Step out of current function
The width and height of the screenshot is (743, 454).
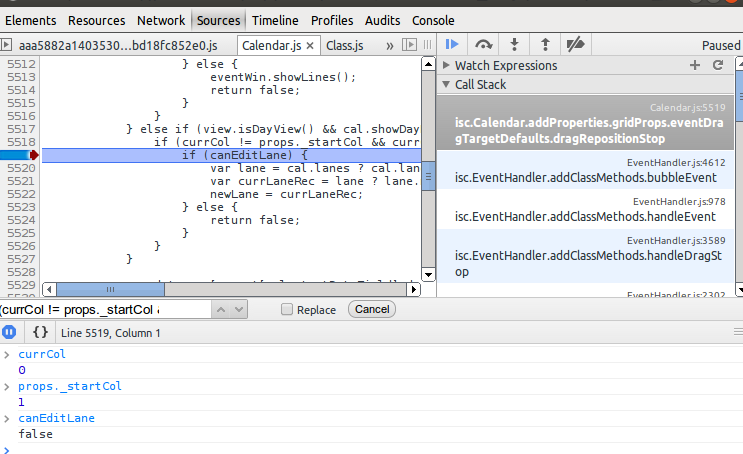(544, 45)
